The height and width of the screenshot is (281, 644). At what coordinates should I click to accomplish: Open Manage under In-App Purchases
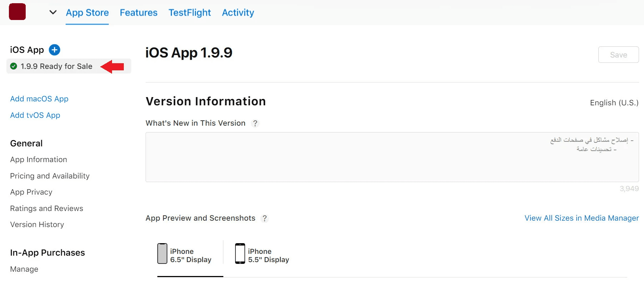(x=24, y=269)
